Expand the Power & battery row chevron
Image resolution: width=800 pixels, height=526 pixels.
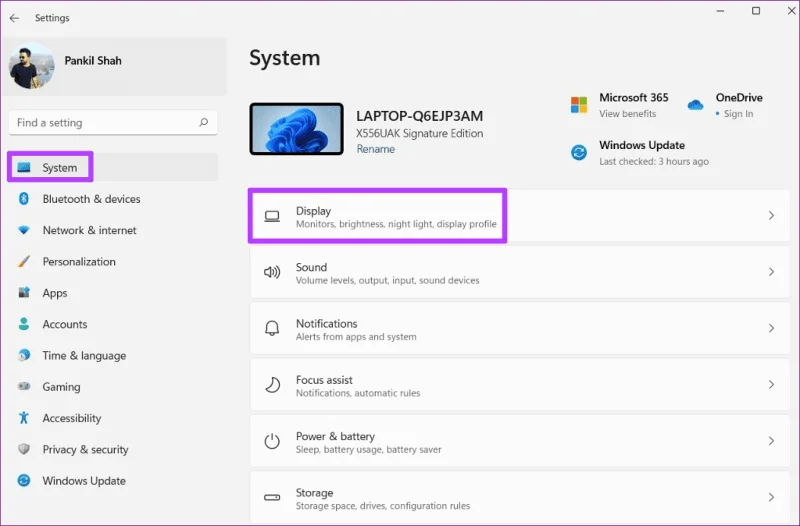coord(771,441)
